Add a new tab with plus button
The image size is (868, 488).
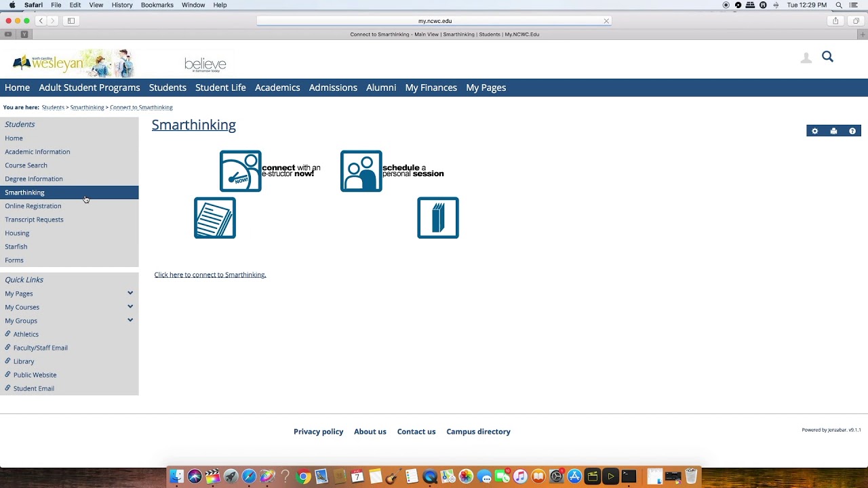[863, 34]
